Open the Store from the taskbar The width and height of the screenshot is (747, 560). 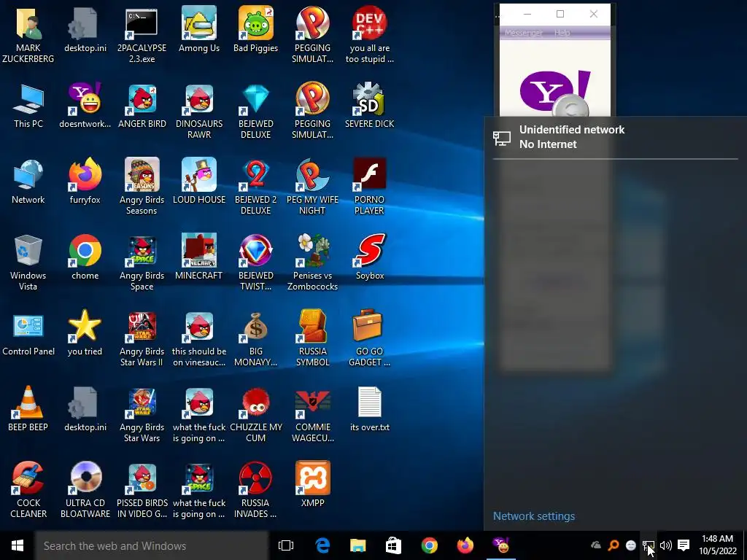pyautogui.click(x=393, y=545)
